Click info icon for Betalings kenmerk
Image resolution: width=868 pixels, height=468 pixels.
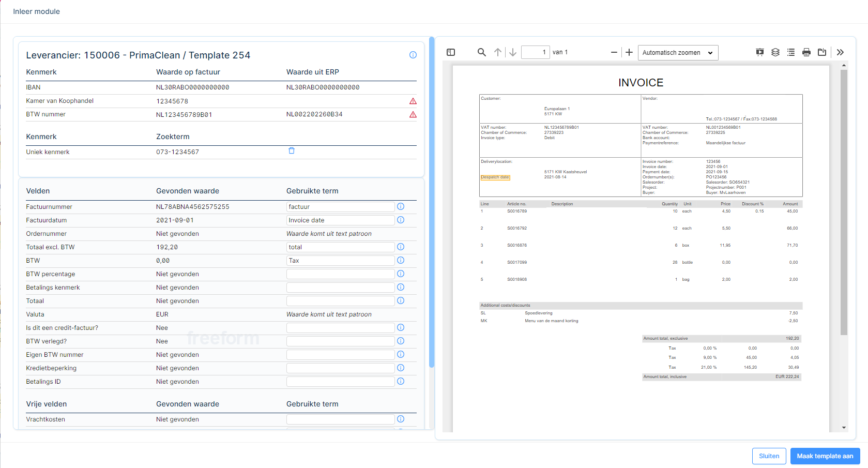click(x=401, y=287)
